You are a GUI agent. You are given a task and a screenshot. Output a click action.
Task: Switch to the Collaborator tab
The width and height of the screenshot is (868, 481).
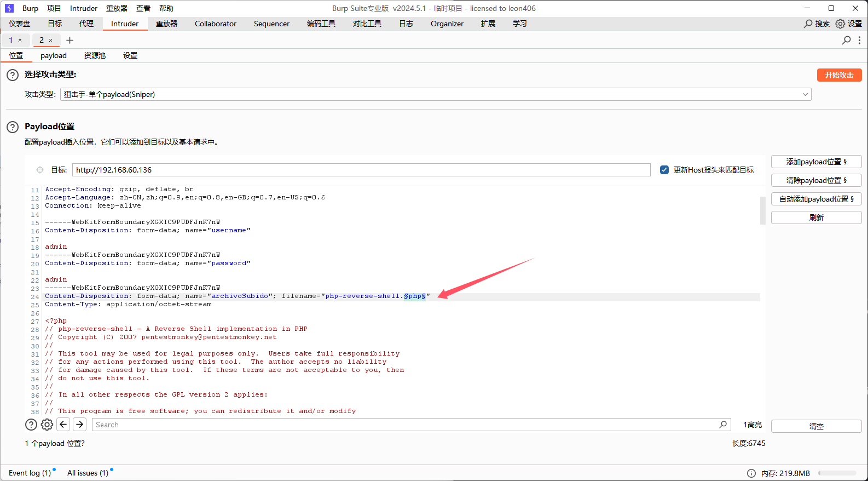coord(216,24)
